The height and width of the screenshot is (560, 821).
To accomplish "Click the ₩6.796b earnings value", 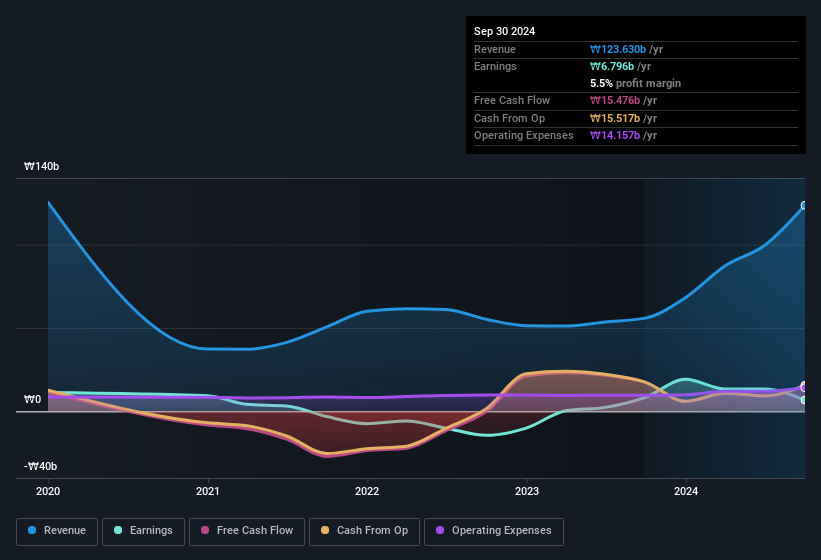I will pyautogui.click(x=612, y=66).
